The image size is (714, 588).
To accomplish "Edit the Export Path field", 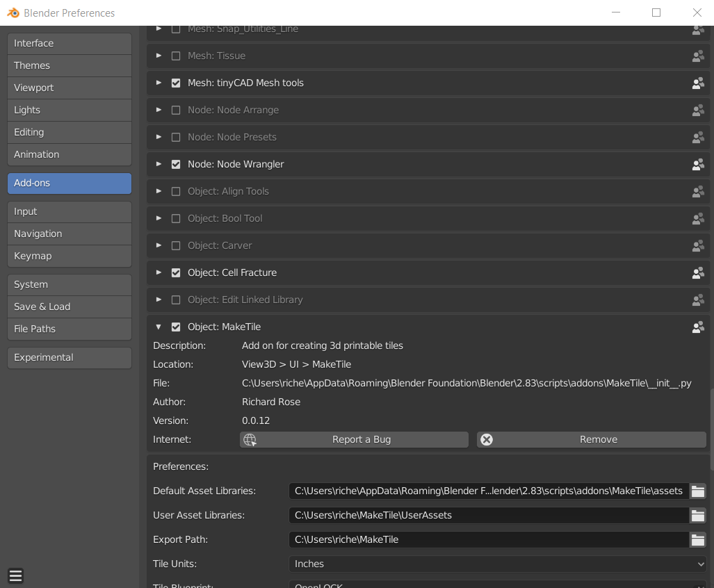I will (489, 539).
